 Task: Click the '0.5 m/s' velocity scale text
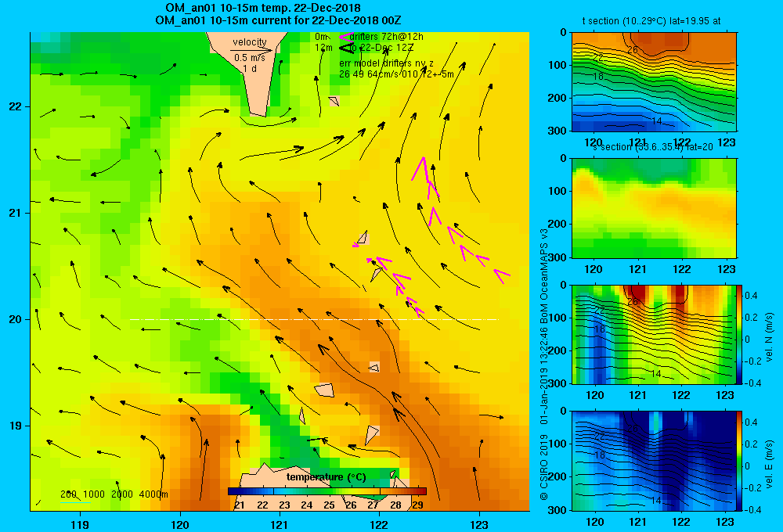pyautogui.click(x=250, y=58)
